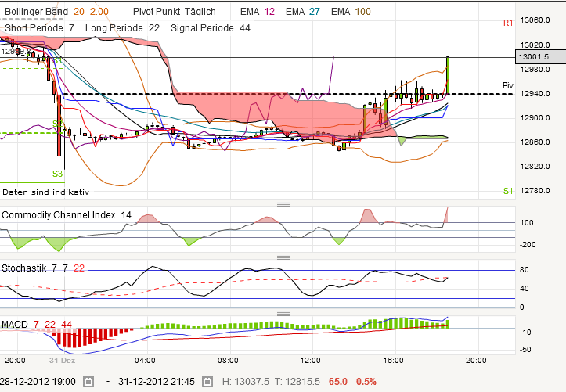Click the current price tag 13001.5
This screenshot has height=392, width=566.
[x=533, y=56]
